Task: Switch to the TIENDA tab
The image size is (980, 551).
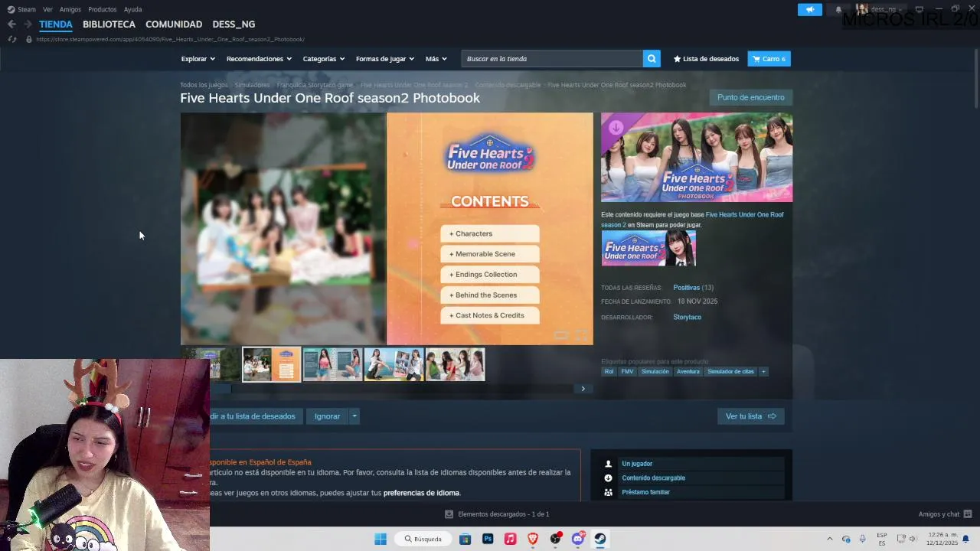Action: coord(56,24)
